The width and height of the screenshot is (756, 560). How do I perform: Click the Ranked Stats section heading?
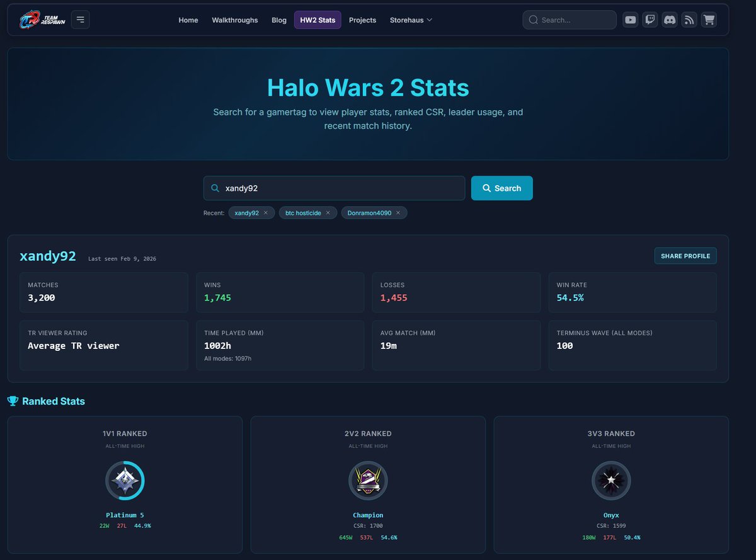[x=54, y=401]
